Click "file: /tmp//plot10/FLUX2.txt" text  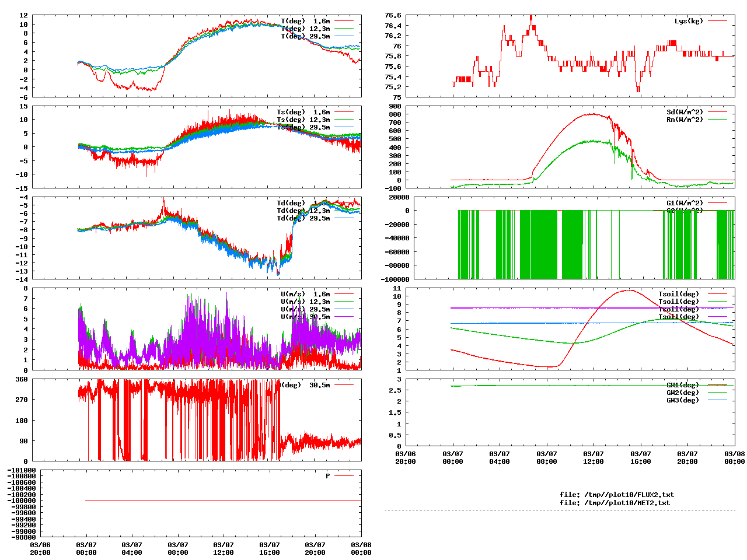(617, 495)
